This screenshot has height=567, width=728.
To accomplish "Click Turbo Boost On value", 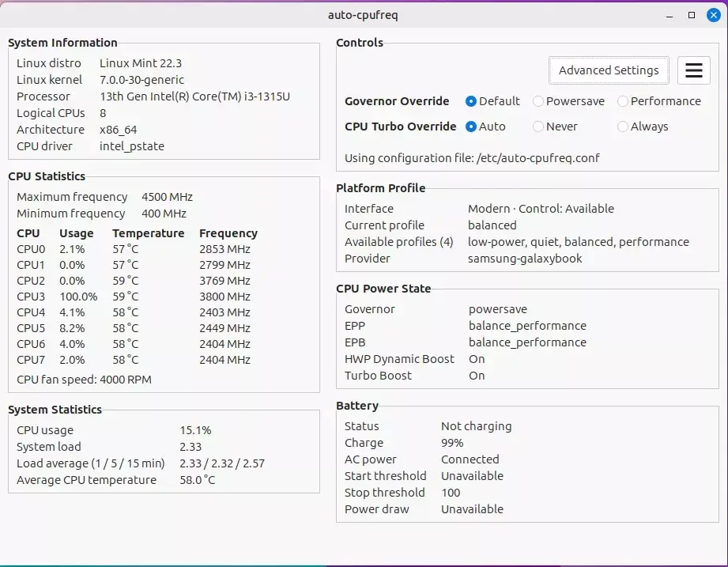I will pyautogui.click(x=477, y=376).
